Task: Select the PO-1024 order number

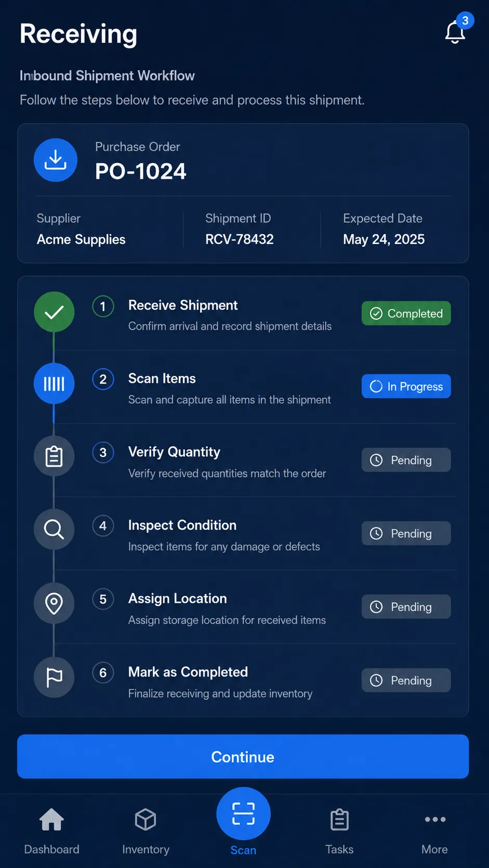Action: point(141,171)
